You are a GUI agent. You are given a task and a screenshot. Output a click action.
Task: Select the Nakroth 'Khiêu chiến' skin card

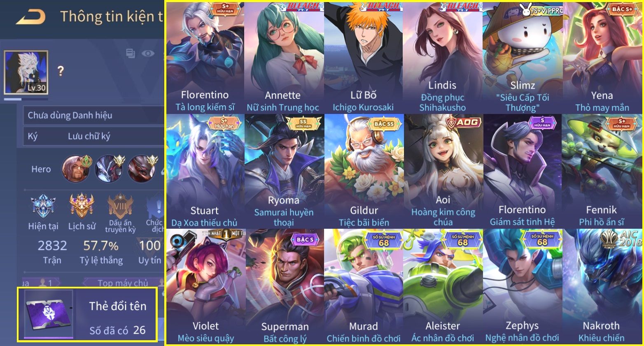tap(602, 286)
